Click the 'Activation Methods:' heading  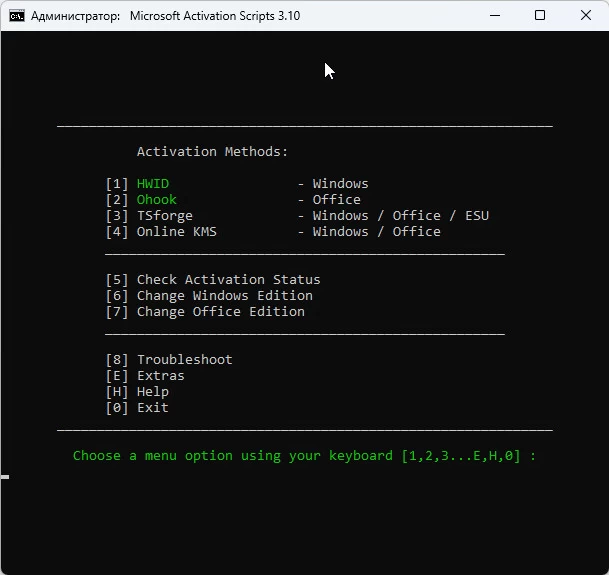click(212, 152)
